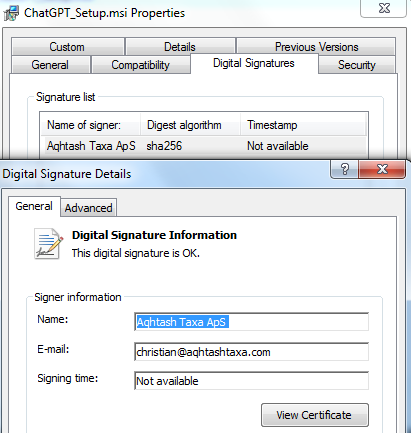This screenshot has width=411, height=433.
Task: Sort by Name of signer column header
Action: coord(90,125)
